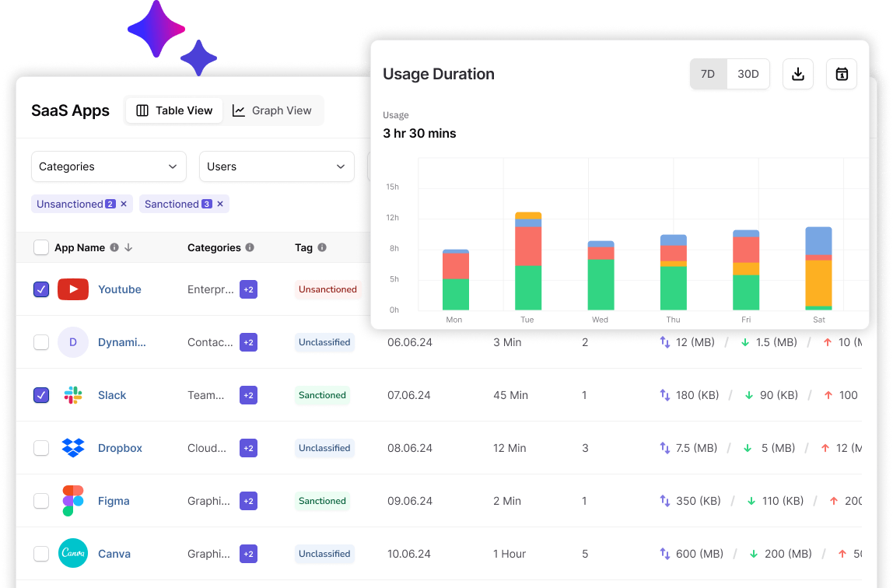Viewport: 893px width, 588px height.
Task: Click the Figma logo icon
Action: click(73, 501)
